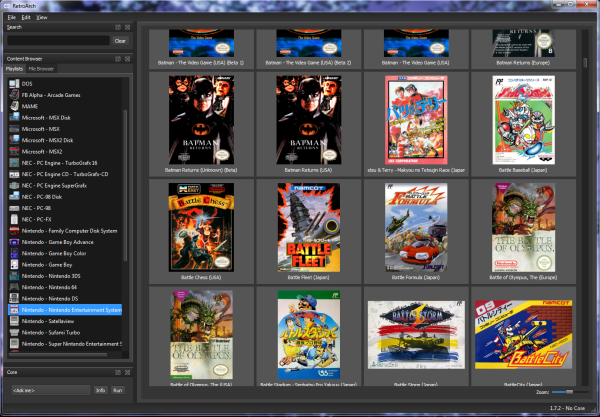
Task: Click the Microsoft MSX Disk icon
Action: [x=14, y=117]
